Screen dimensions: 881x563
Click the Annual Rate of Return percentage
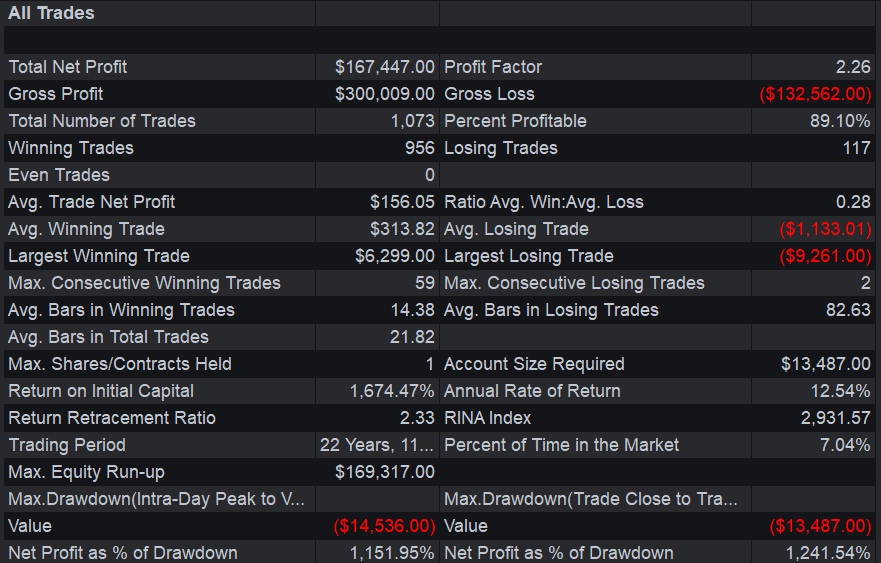tap(841, 391)
